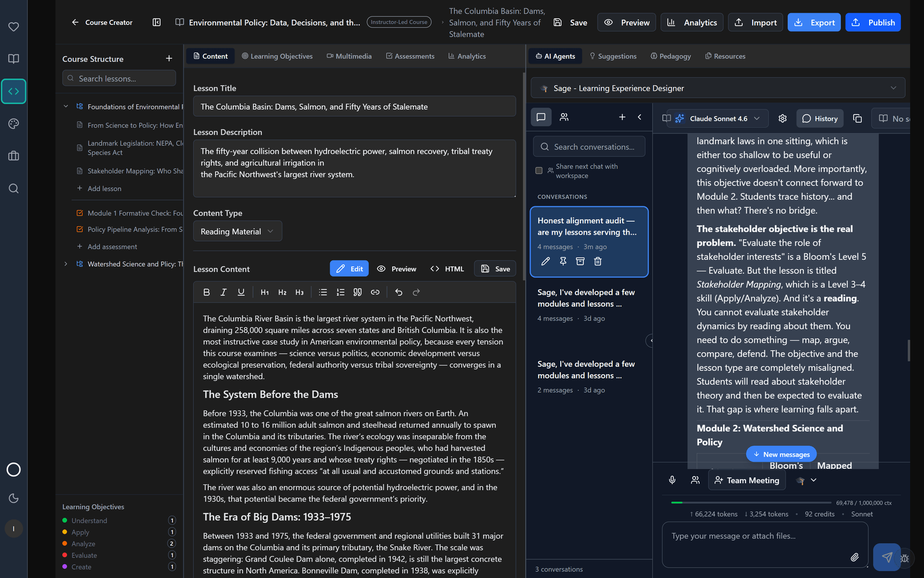Send the message with paper plane button
Viewport: 924px width, 578px height.
(887, 557)
